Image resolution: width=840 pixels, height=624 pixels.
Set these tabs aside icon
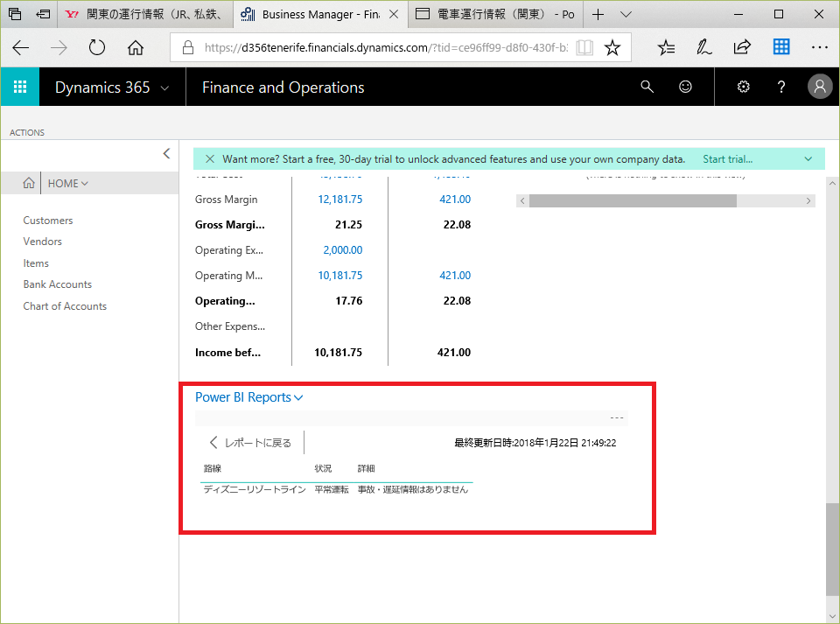(44, 14)
